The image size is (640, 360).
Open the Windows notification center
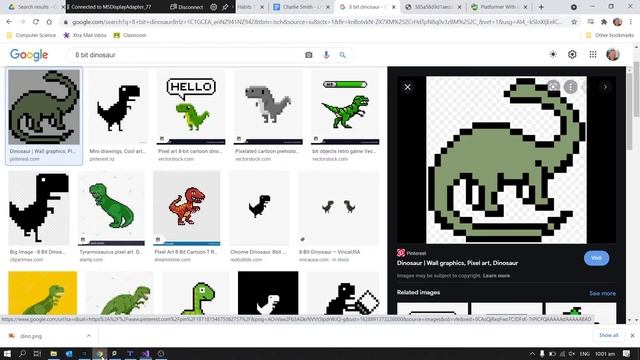[627, 354]
